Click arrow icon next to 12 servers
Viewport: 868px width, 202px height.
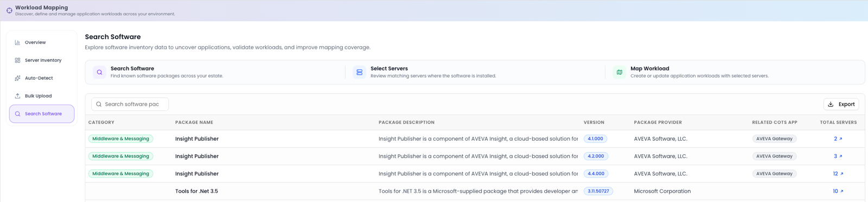(x=842, y=174)
